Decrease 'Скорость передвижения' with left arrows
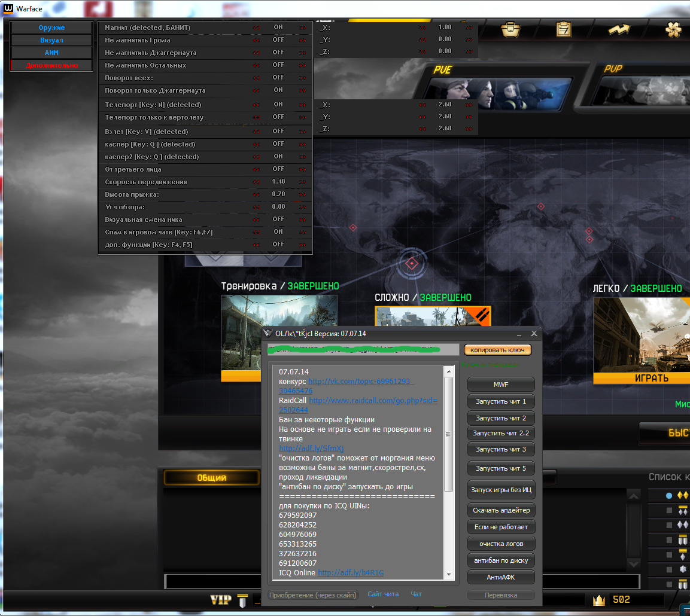 (x=256, y=182)
